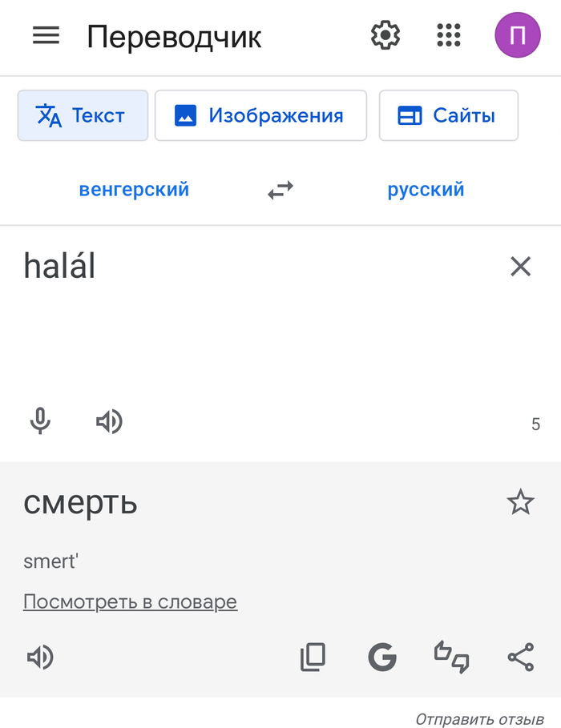Switch to Изображения translation mode
This screenshot has width=561, height=728.
(260, 115)
